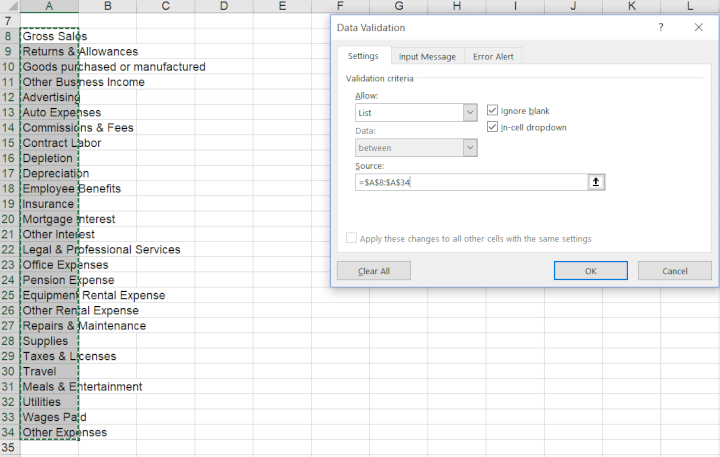The width and height of the screenshot is (720, 457).
Task: Select row 35 header
Action: [10, 447]
